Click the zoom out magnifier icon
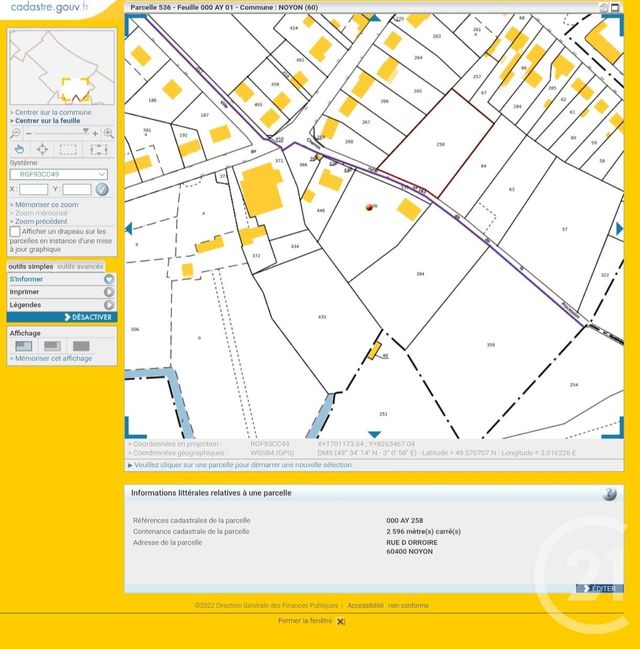 [15, 133]
